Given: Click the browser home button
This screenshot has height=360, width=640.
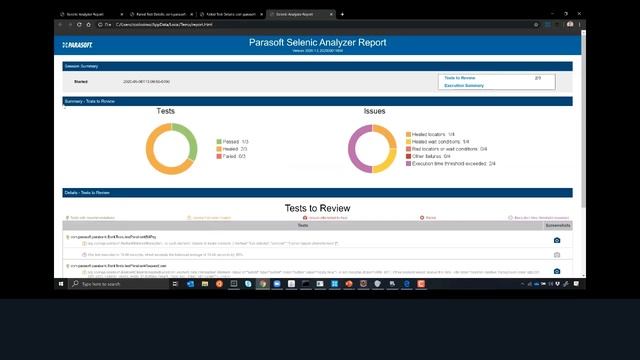Looking at the screenshot, I should (89, 24).
